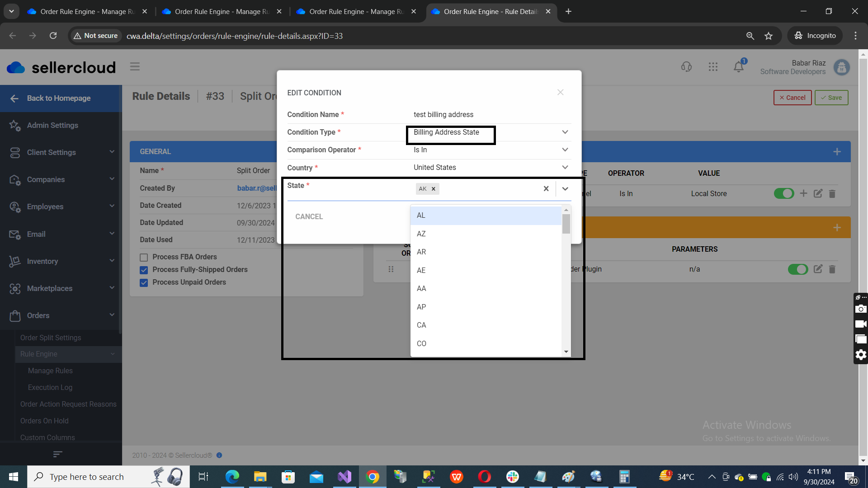Disable the Local Store condition toggle
This screenshot has width=868, height=488.
tap(783, 194)
